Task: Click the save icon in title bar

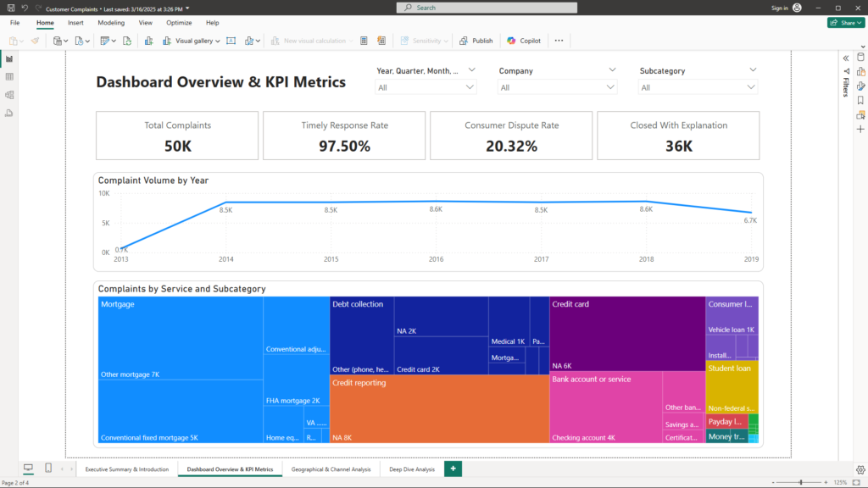Action: click(10, 8)
